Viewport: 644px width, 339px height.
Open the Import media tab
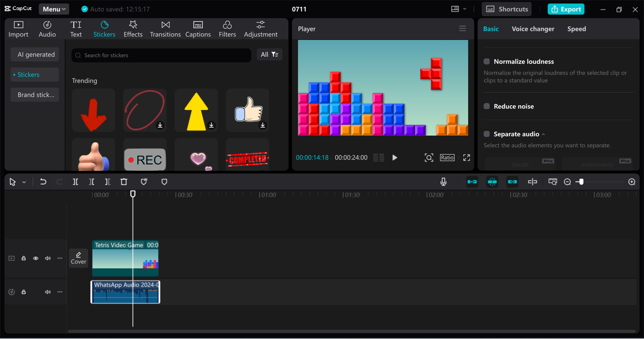(x=19, y=29)
